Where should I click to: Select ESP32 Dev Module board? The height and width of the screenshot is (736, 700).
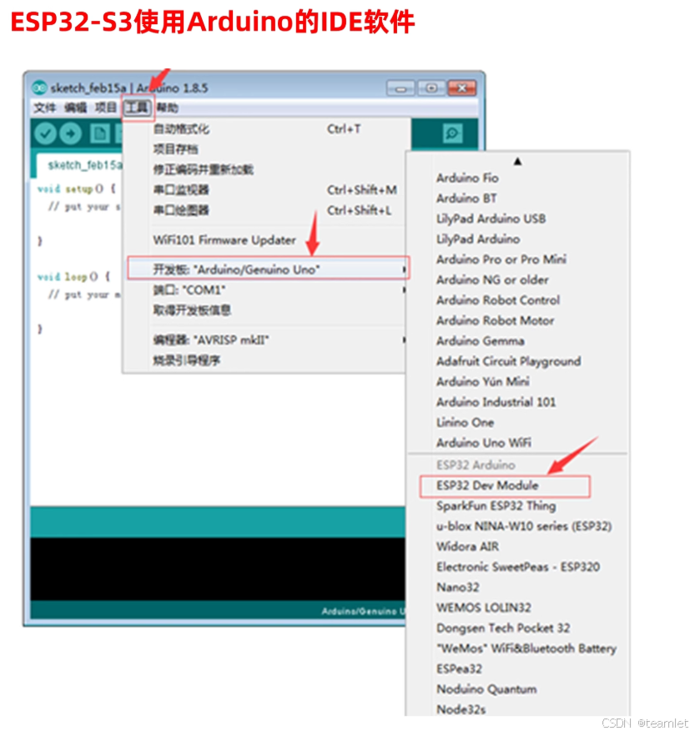click(x=505, y=486)
